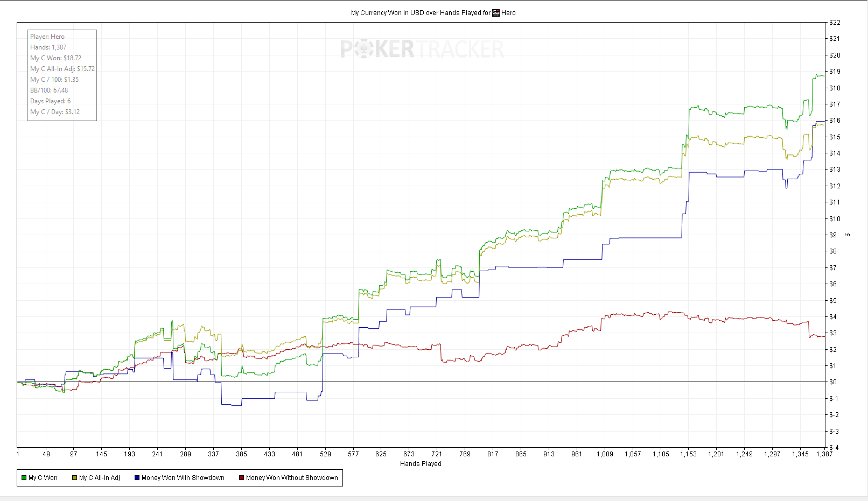Click "My C / 100: $1.35" stat line
The image size is (868, 501).
[54, 80]
